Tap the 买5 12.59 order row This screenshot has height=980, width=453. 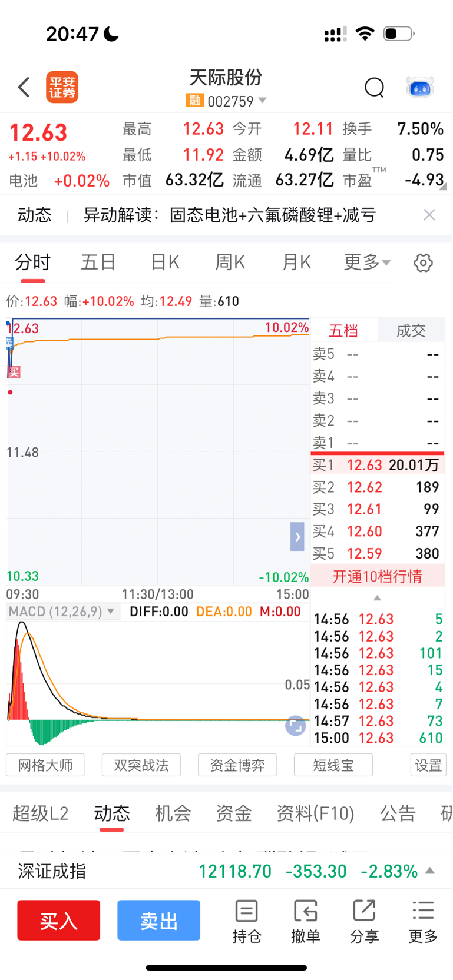tap(378, 554)
